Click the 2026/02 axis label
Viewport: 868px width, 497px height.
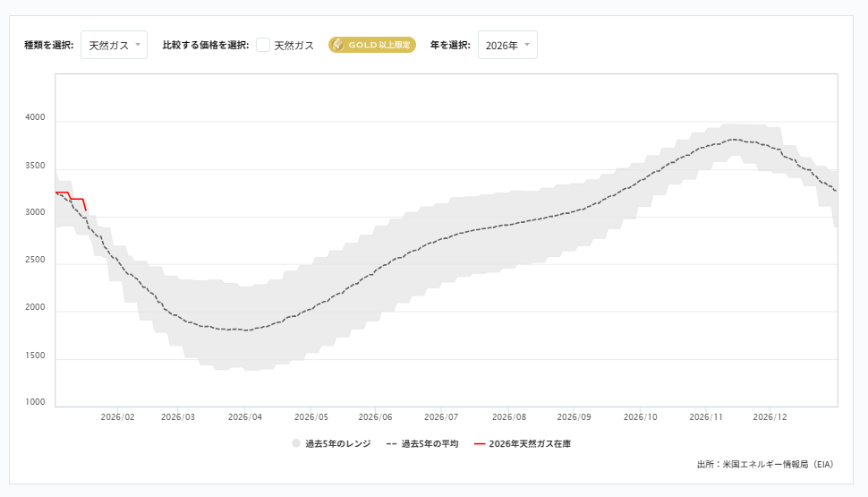point(117,417)
